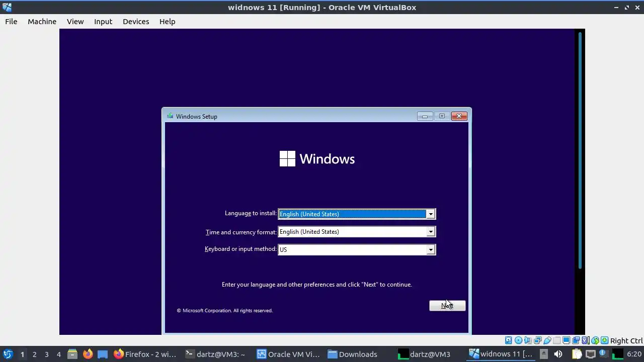Click the system monitor graph tray icon
Viewport: 644px width, 362px height.
(x=617, y=354)
